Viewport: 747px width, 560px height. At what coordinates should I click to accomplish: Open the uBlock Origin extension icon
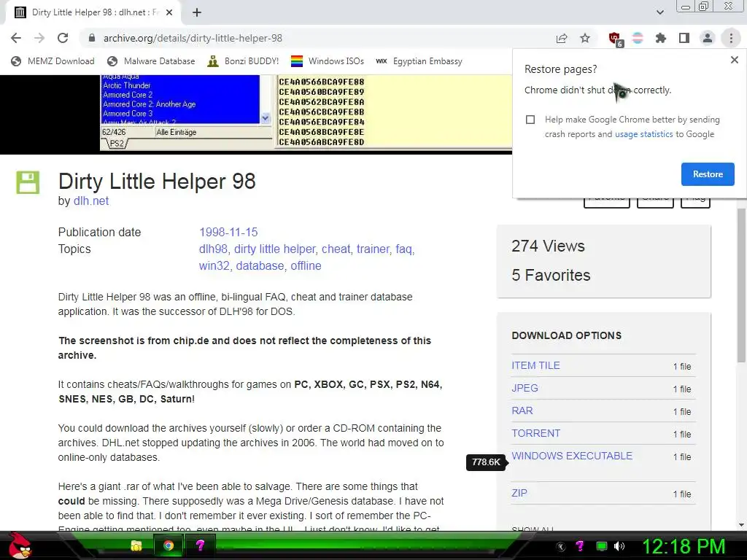pyautogui.click(x=615, y=39)
